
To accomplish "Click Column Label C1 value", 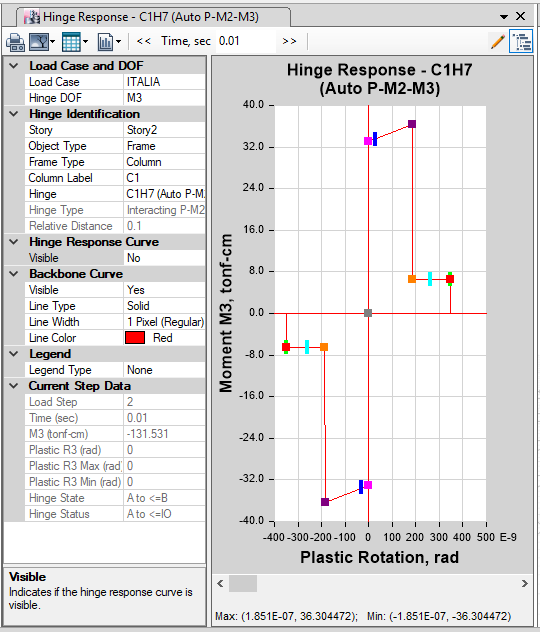I will click(164, 178).
